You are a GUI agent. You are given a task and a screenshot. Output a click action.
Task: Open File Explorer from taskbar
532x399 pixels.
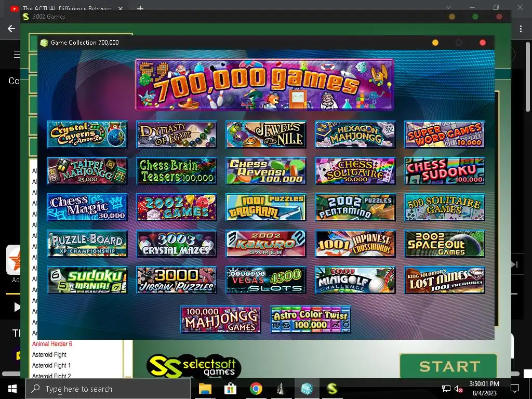[x=205, y=389]
